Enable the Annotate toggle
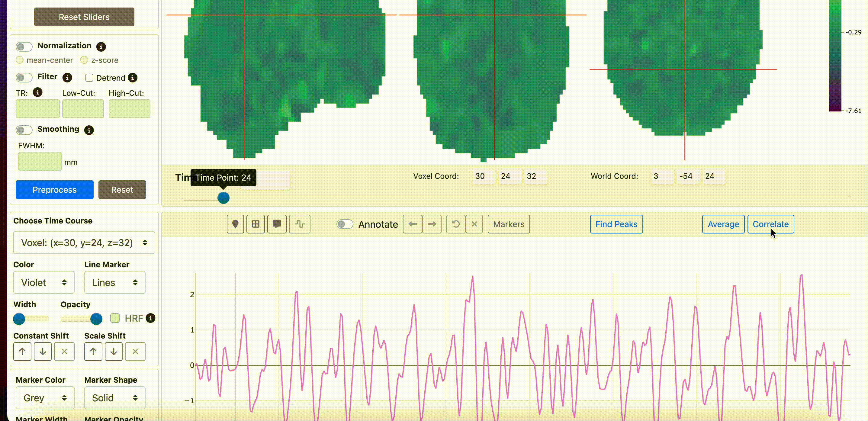 (344, 224)
